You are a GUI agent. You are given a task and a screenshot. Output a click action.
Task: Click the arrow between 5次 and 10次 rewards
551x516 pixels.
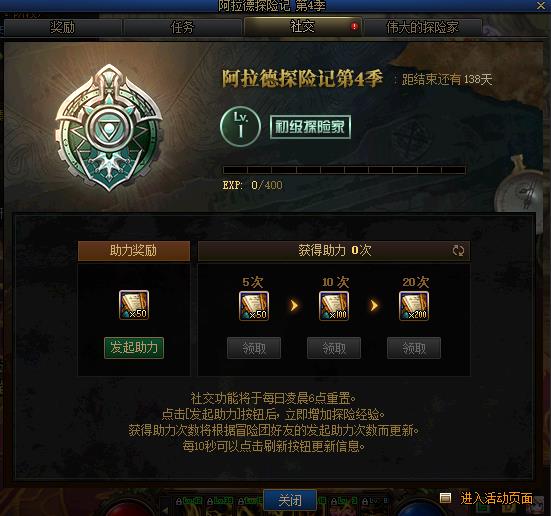[294, 305]
